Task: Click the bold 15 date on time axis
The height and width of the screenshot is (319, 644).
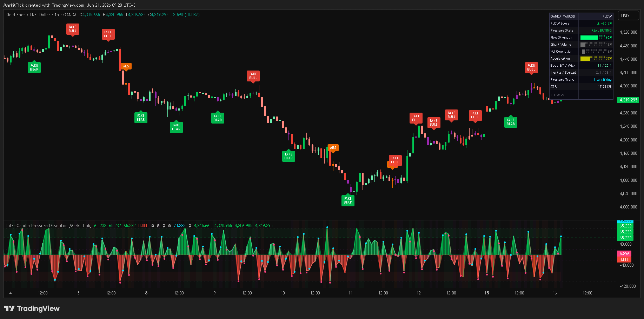Action: tap(487, 293)
